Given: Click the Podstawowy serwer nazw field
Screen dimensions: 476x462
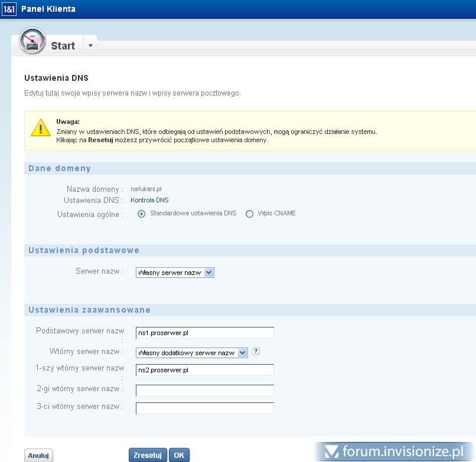Looking at the screenshot, I should [x=204, y=333].
